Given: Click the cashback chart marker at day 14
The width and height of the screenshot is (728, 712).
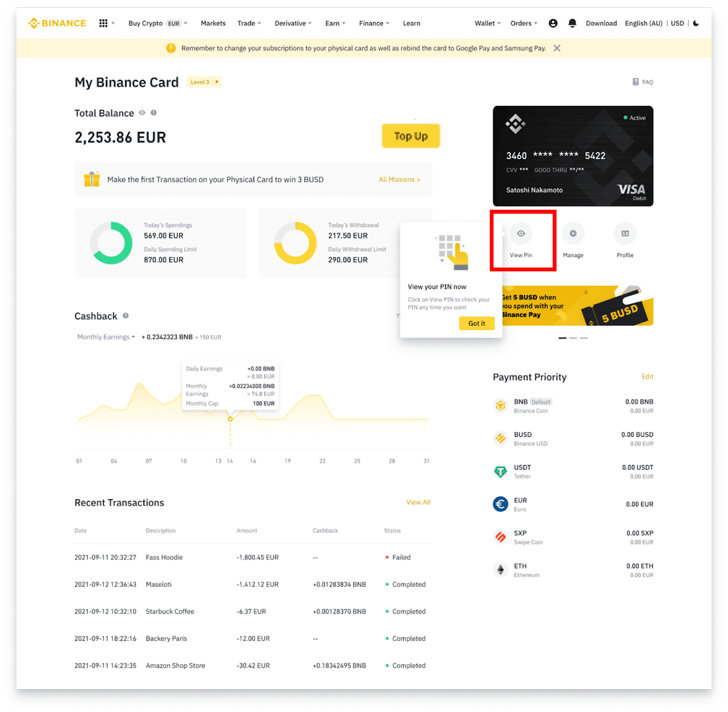Looking at the screenshot, I should coord(230,419).
